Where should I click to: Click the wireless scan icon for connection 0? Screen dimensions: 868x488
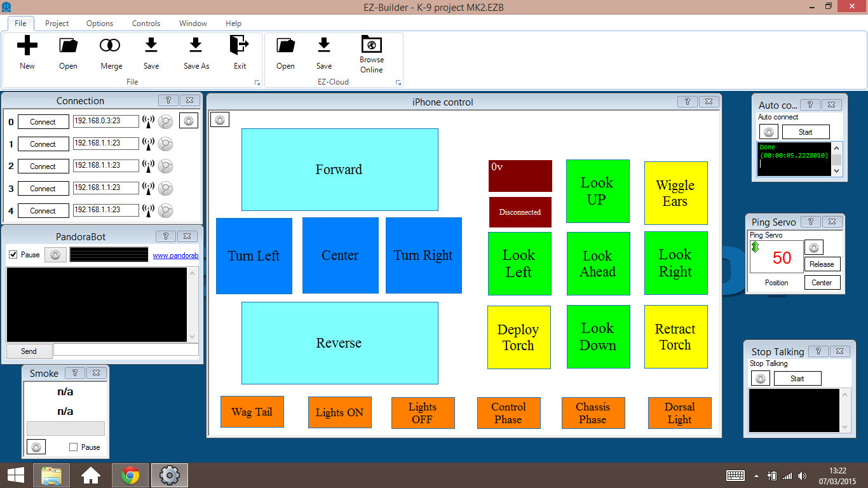148,121
